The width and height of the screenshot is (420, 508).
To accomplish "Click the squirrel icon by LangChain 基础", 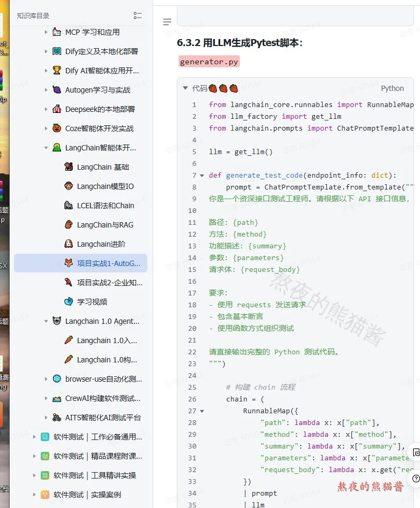I will [x=69, y=167].
